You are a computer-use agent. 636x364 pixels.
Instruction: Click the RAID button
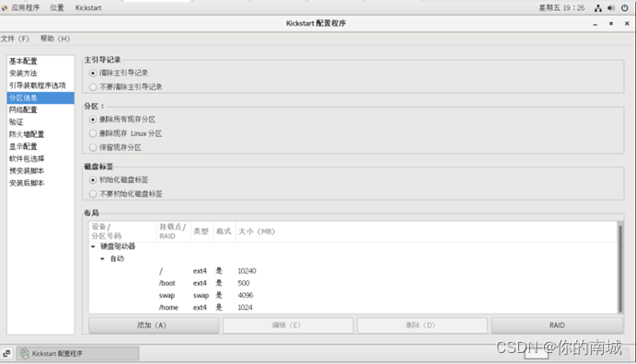[557, 325]
